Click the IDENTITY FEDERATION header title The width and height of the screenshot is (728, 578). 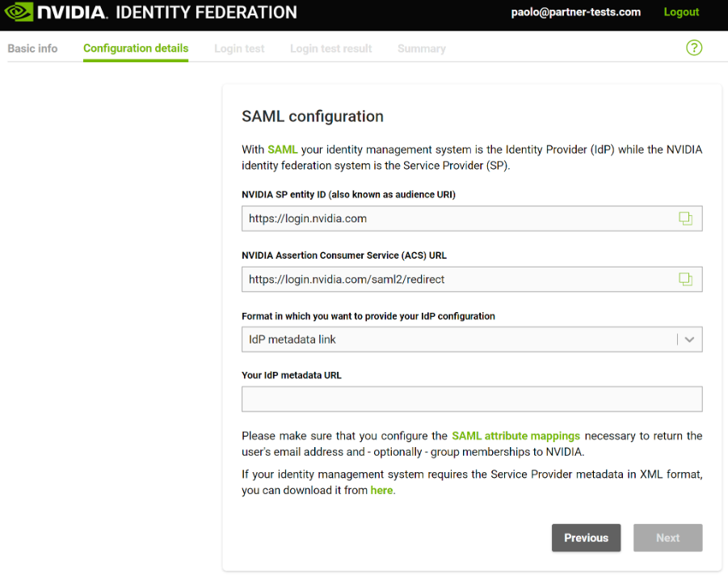206,12
